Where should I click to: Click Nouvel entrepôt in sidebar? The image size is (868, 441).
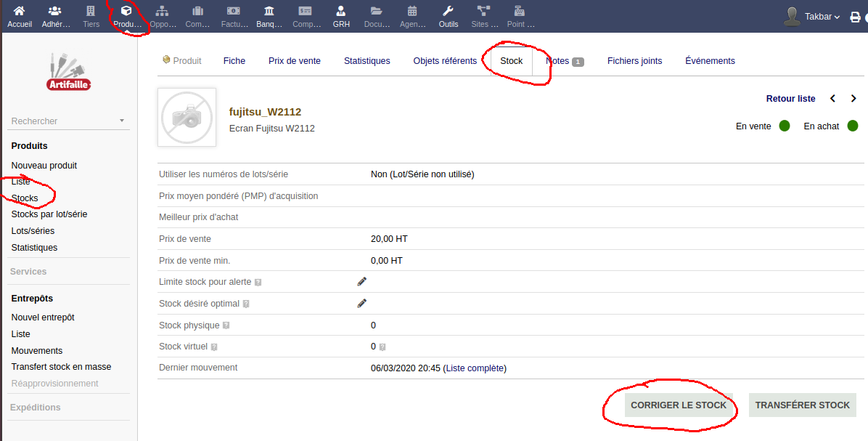(43, 317)
